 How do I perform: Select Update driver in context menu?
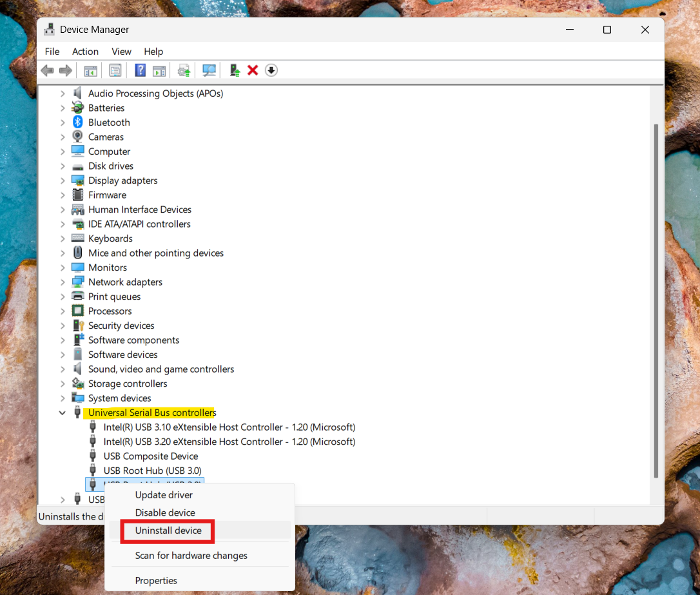coord(164,495)
